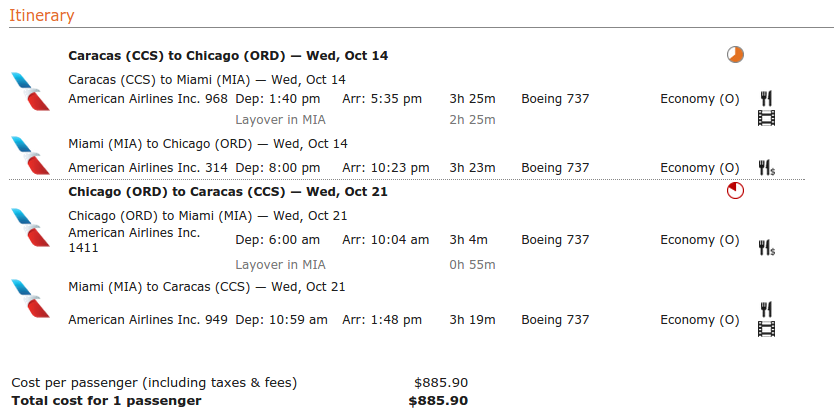Click the Layover in MIA 2h 25m text
The width and height of the screenshot is (836, 419).
point(365,119)
